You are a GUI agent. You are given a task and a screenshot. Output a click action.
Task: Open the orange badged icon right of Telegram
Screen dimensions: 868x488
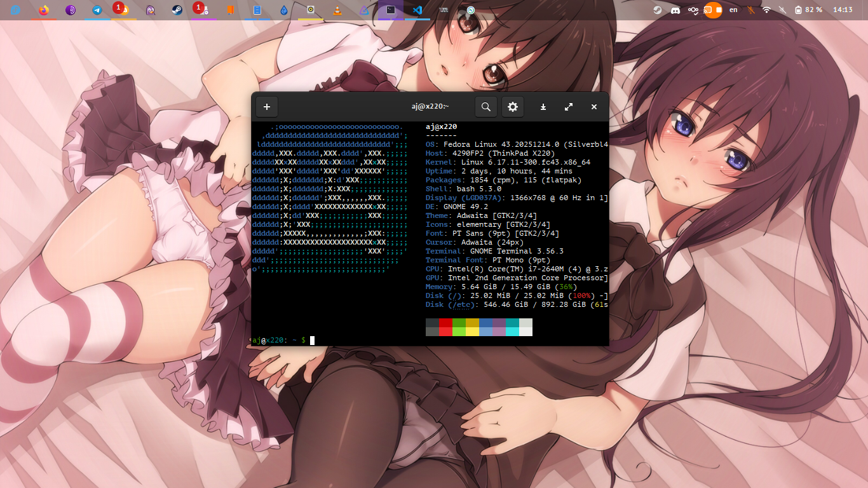coord(123,10)
